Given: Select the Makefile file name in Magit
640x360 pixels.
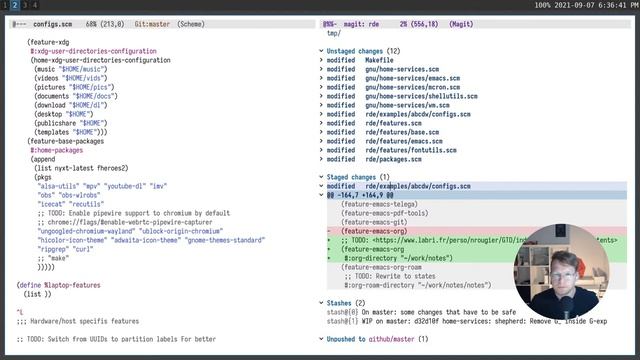Looking at the screenshot, I should click(x=379, y=60).
